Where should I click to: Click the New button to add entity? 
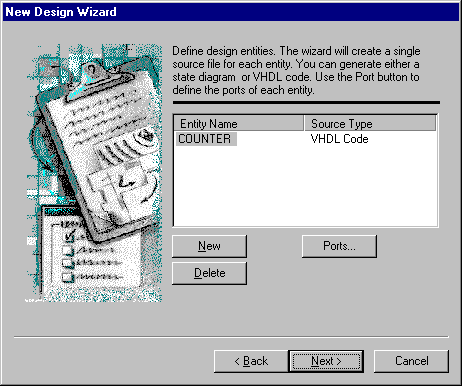click(x=209, y=246)
